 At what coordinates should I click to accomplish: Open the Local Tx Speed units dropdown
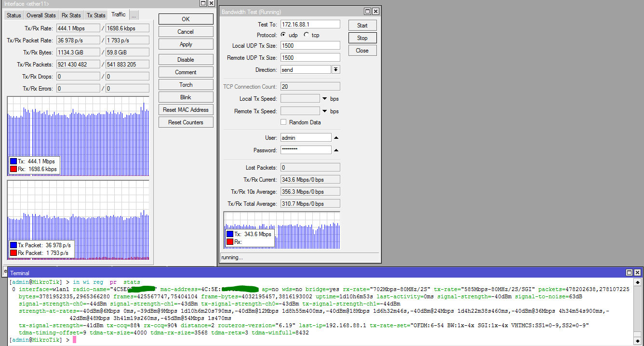324,98
